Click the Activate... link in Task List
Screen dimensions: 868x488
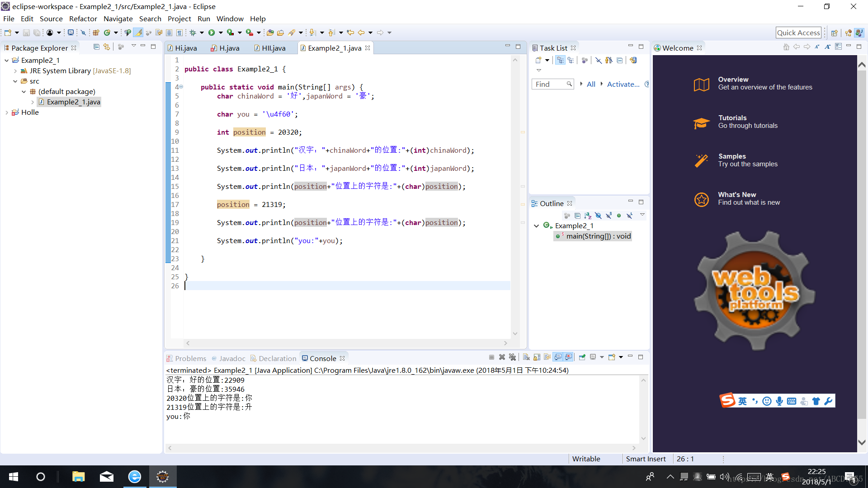(623, 84)
